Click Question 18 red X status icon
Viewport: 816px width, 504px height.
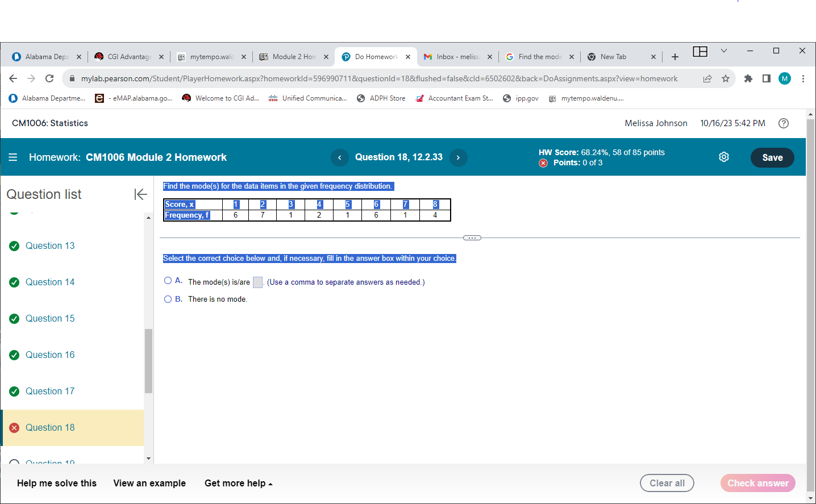(14, 428)
